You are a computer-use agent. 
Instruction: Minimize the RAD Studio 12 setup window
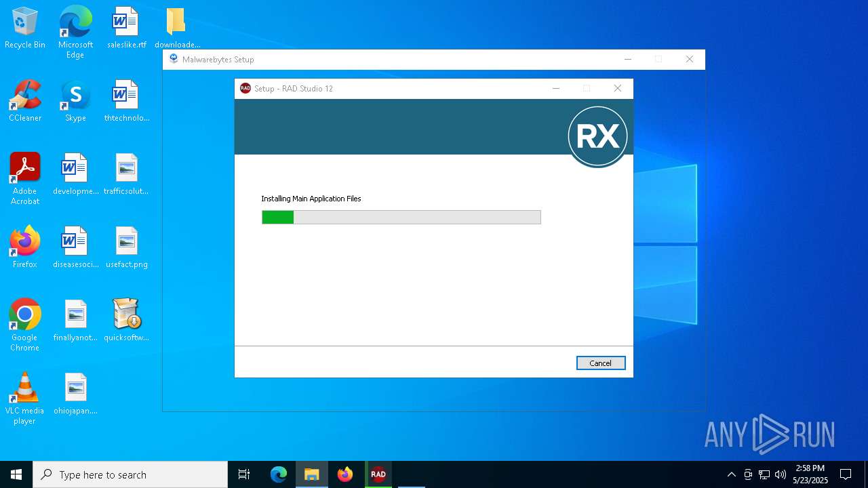point(556,88)
